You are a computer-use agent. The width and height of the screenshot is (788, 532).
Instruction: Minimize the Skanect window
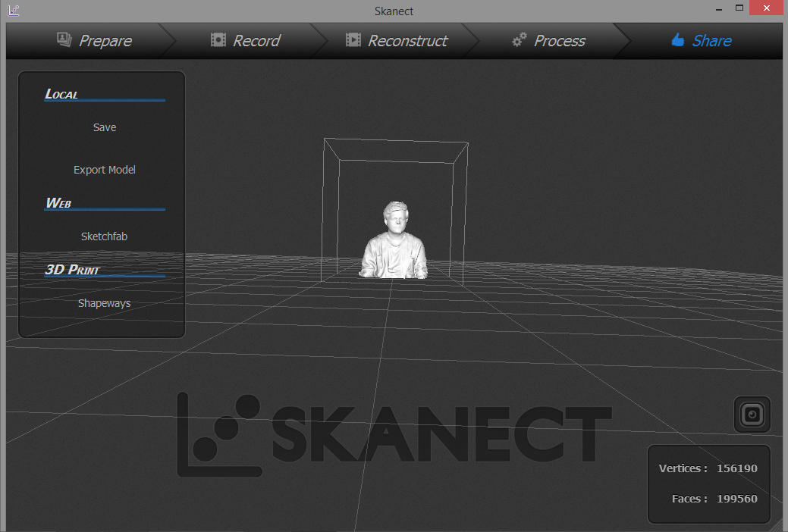coord(719,9)
